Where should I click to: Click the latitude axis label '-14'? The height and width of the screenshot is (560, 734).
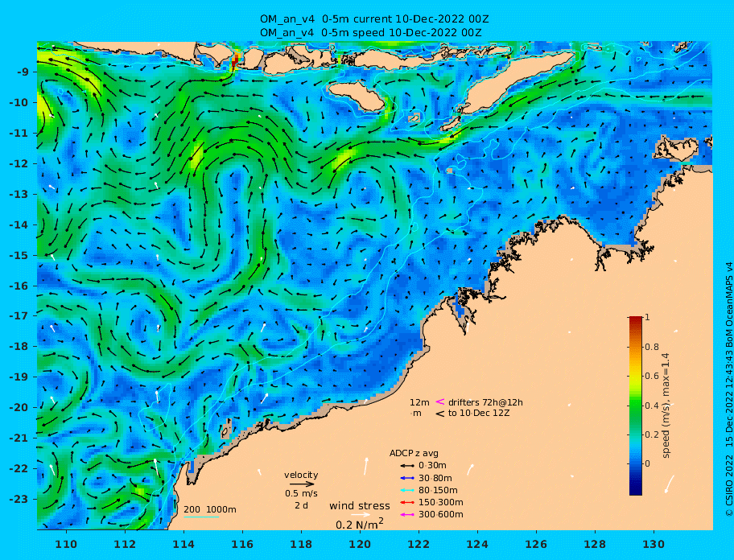19,224
